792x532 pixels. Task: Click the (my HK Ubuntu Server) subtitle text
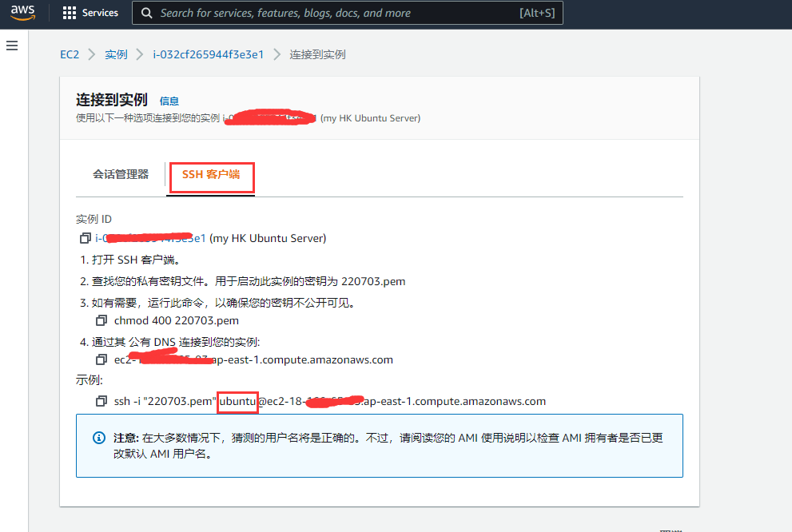370,118
